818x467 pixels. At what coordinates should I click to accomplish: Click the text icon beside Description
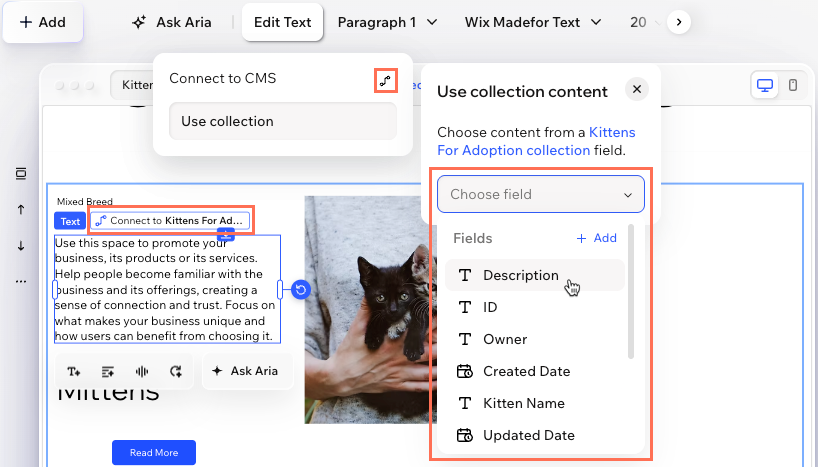464,275
